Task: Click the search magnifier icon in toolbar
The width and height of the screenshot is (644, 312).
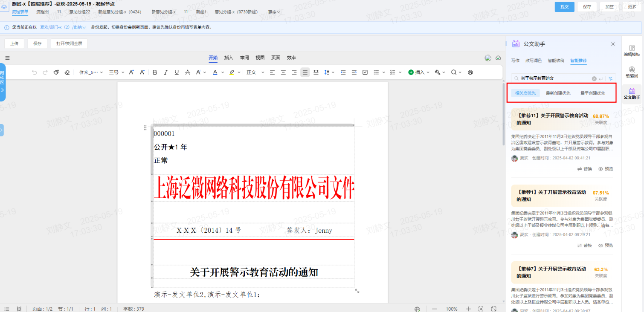Action: [454, 72]
